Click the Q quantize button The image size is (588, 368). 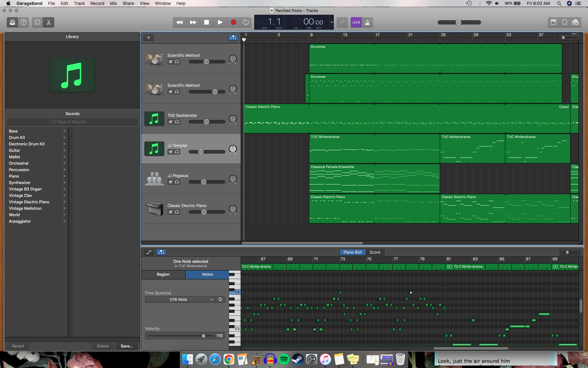click(x=220, y=300)
